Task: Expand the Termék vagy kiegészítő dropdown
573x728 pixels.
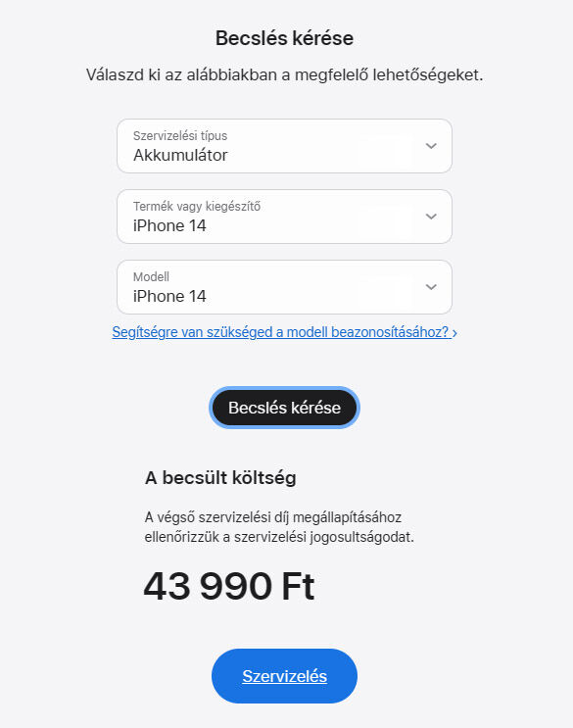Action: click(x=284, y=217)
